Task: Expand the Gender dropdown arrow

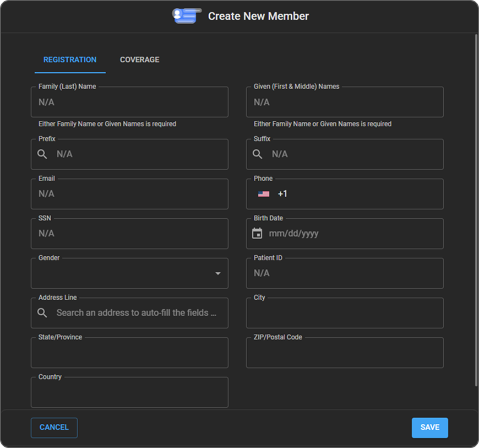Action: point(218,273)
